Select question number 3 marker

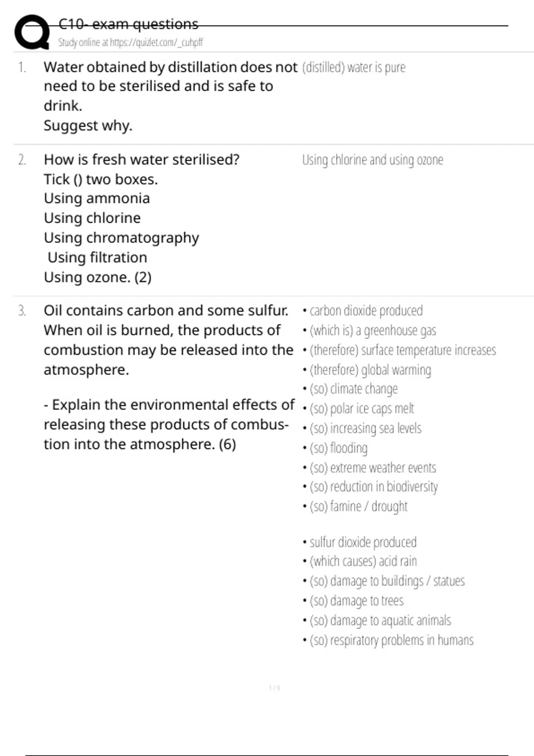click(x=22, y=310)
